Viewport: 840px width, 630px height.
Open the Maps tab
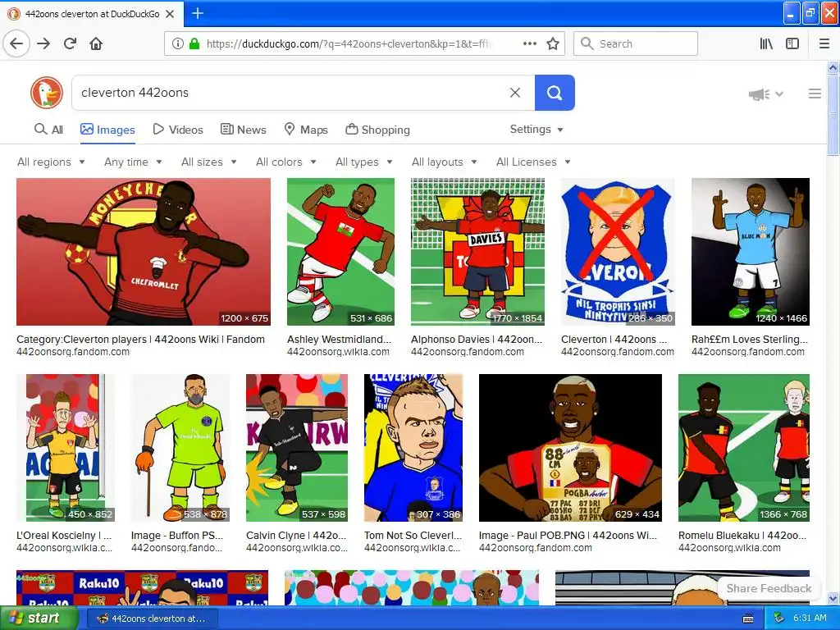click(306, 130)
